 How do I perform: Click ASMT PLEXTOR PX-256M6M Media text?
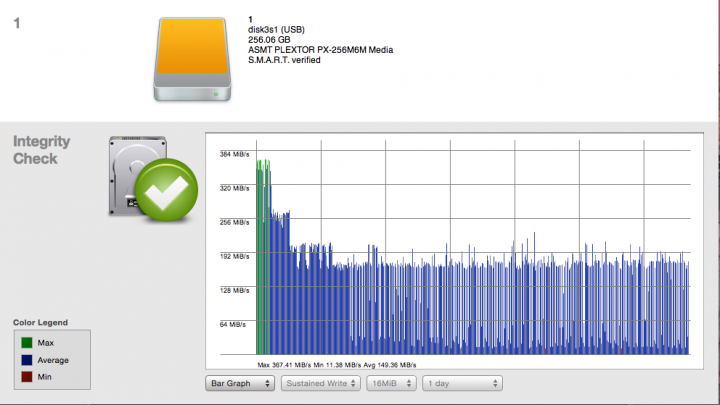pyautogui.click(x=321, y=50)
